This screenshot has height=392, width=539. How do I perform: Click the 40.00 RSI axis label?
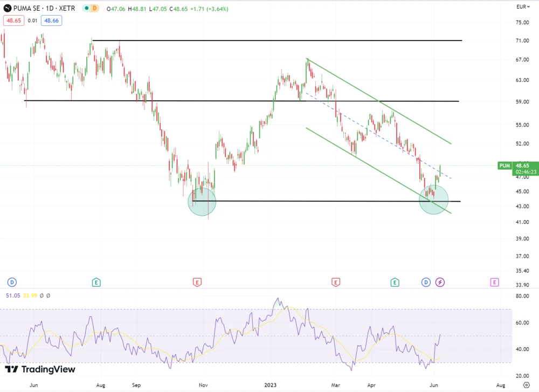click(x=522, y=349)
